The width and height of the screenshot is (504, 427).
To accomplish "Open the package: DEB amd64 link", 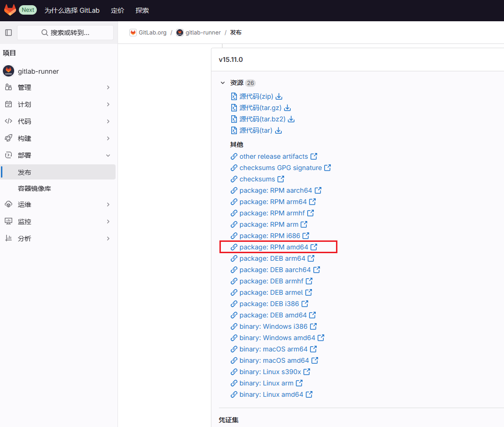I will click(273, 315).
